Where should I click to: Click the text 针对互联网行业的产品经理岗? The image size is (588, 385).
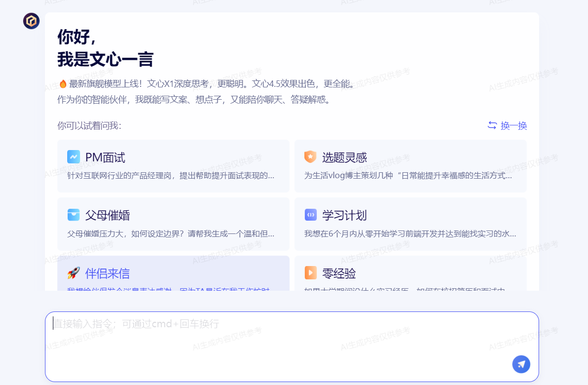(x=119, y=176)
